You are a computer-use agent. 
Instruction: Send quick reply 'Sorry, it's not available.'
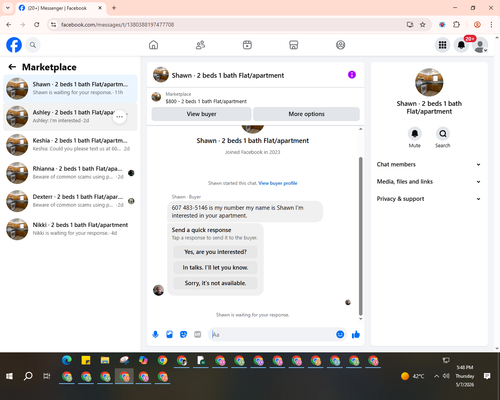(x=215, y=283)
